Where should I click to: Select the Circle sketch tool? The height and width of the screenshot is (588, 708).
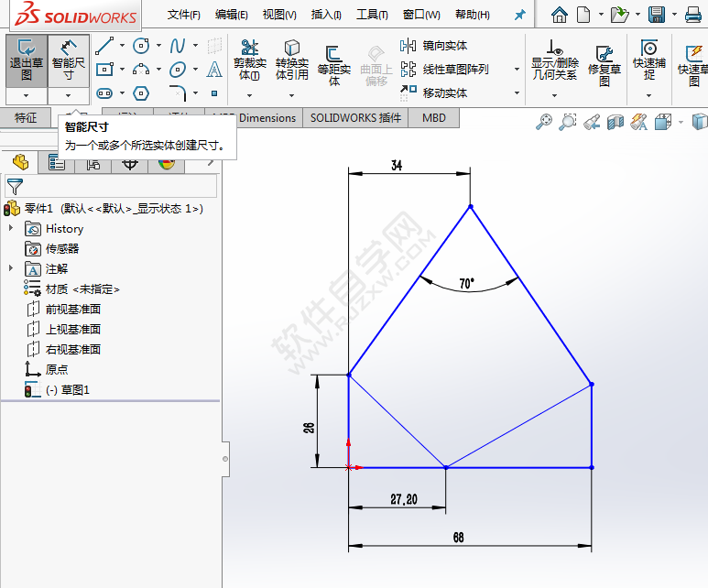tap(141, 46)
